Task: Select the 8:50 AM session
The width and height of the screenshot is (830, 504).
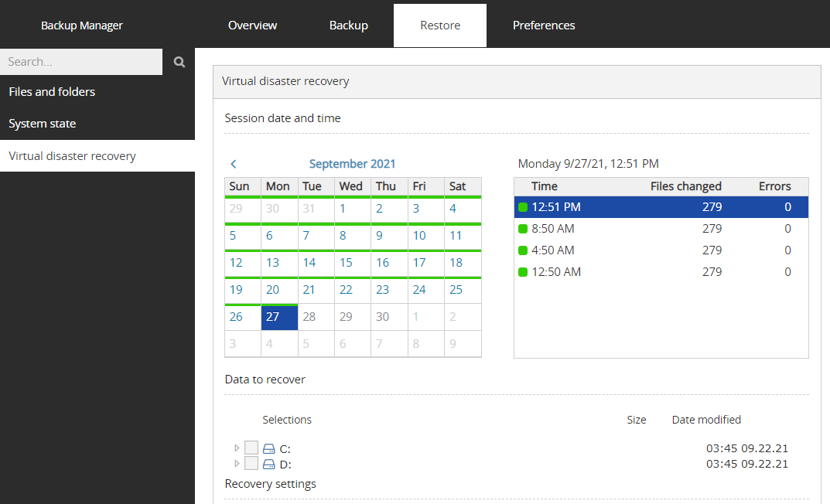Action: [661, 229]
